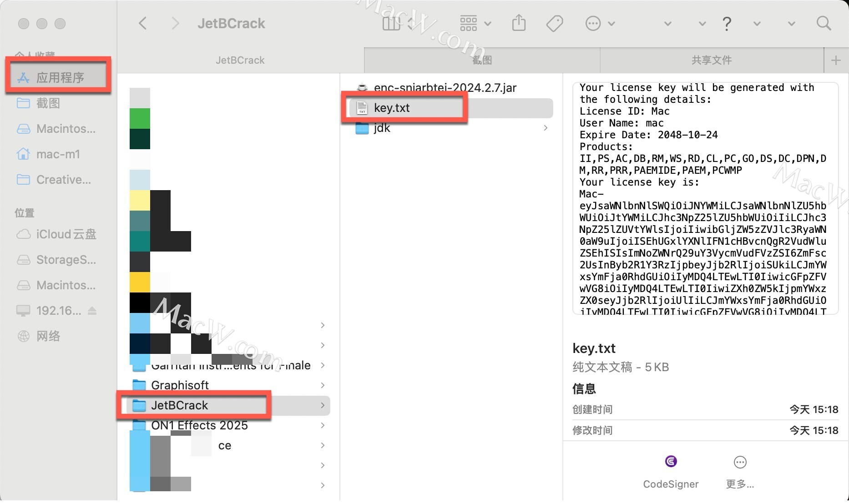Image resolution: width=849 pixels, height=504 pixels.
Task: Expand ON1 Effects 2025 chevron
Action: click(x=323, y=425)
